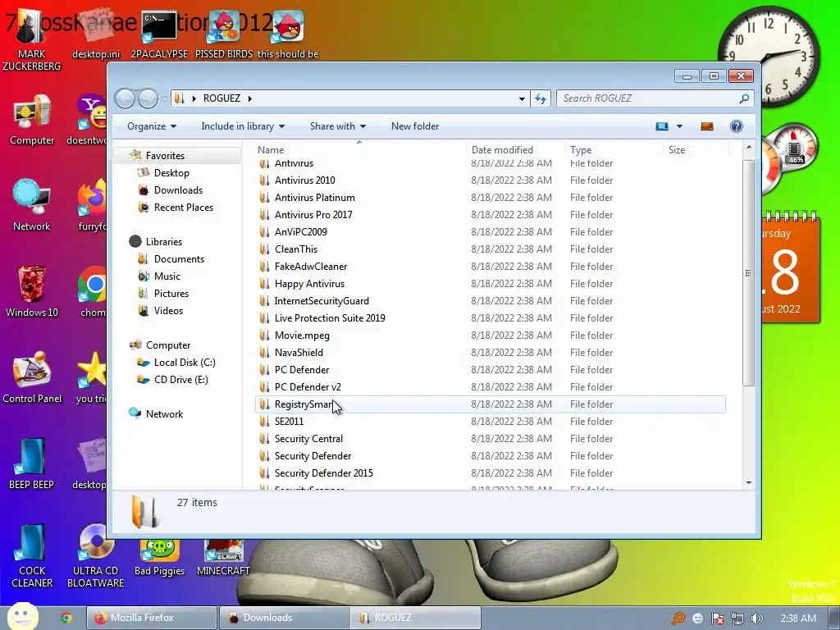Open Downloads in Favorites
Screen dimensions: 840x630
tap(178, 190)
